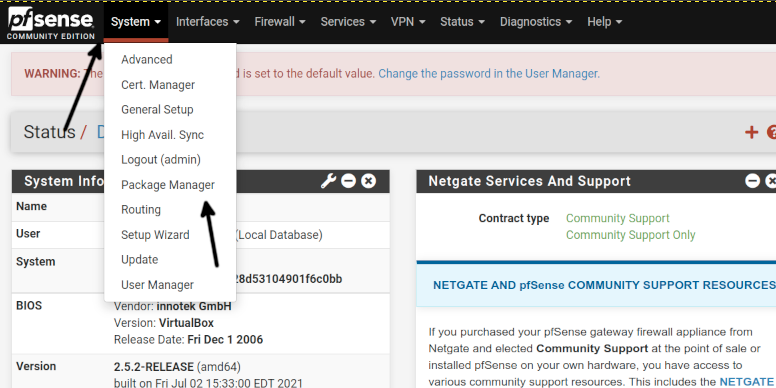This screenshot has width=776, height=388.
Task: Click 'Release Date: Fri Dec 1 2006' text
Action: (189, 340)
